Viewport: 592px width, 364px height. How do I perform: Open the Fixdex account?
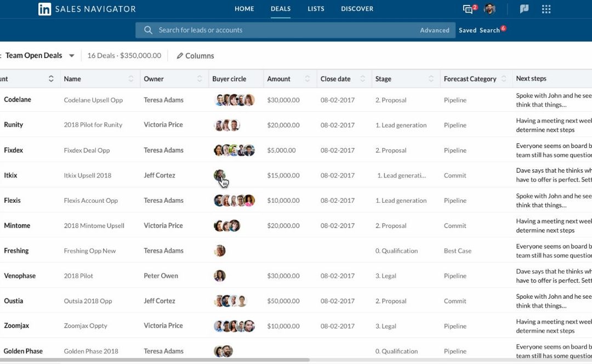(x=13, y=150)
